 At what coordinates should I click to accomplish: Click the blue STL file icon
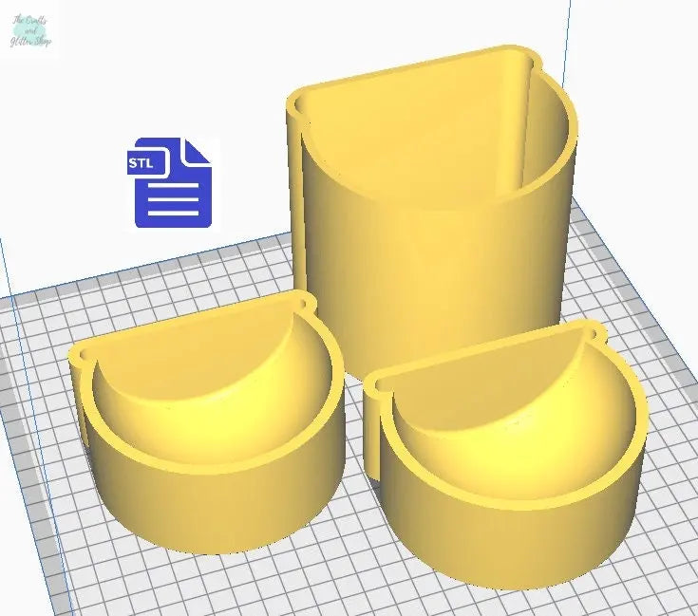(171, 183)
